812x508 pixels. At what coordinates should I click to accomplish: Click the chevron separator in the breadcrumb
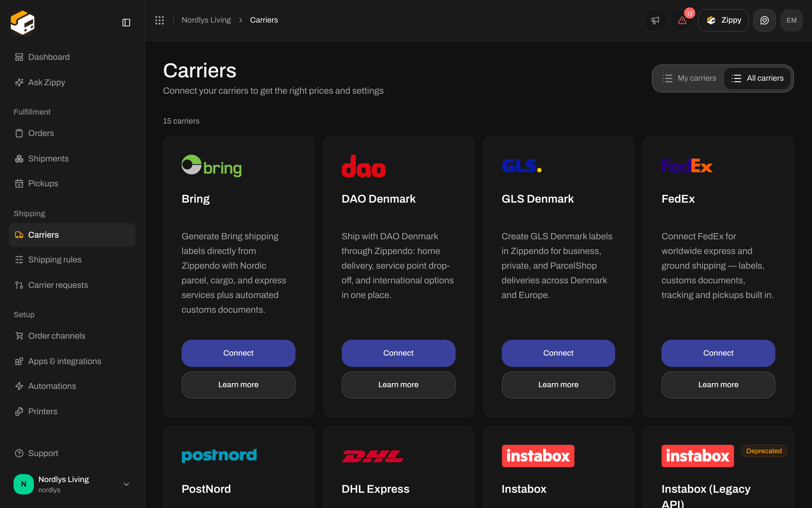(x=240, y=20)
